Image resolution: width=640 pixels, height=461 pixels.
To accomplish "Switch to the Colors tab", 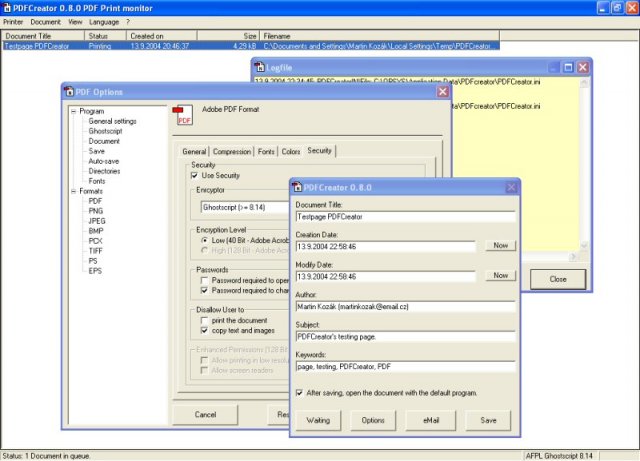I will tap(291, 151).
